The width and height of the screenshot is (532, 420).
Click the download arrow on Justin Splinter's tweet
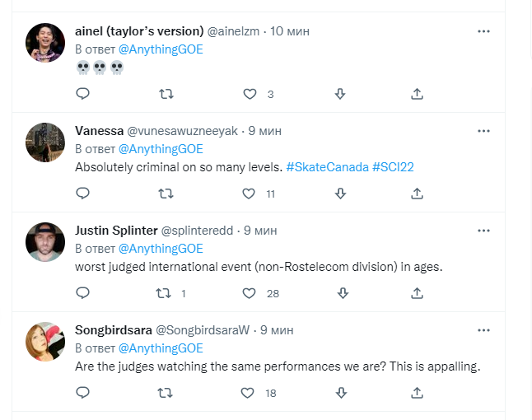pyautogui.click(x=340, y=293)
